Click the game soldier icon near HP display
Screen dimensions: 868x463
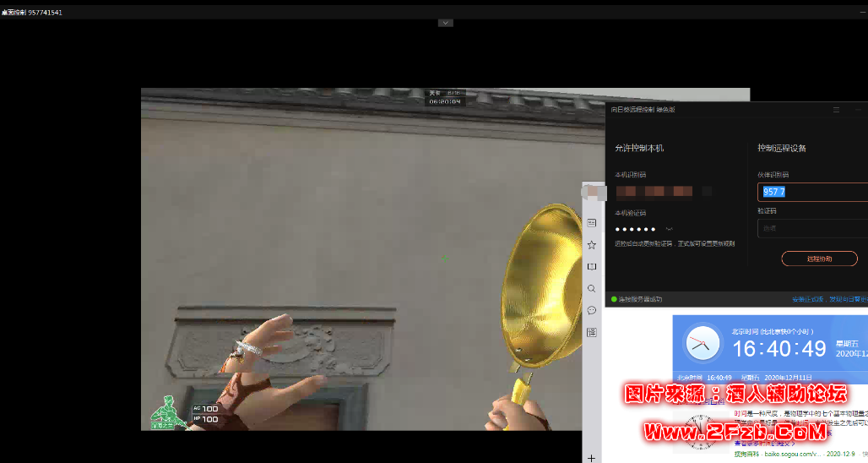point(168,413)
